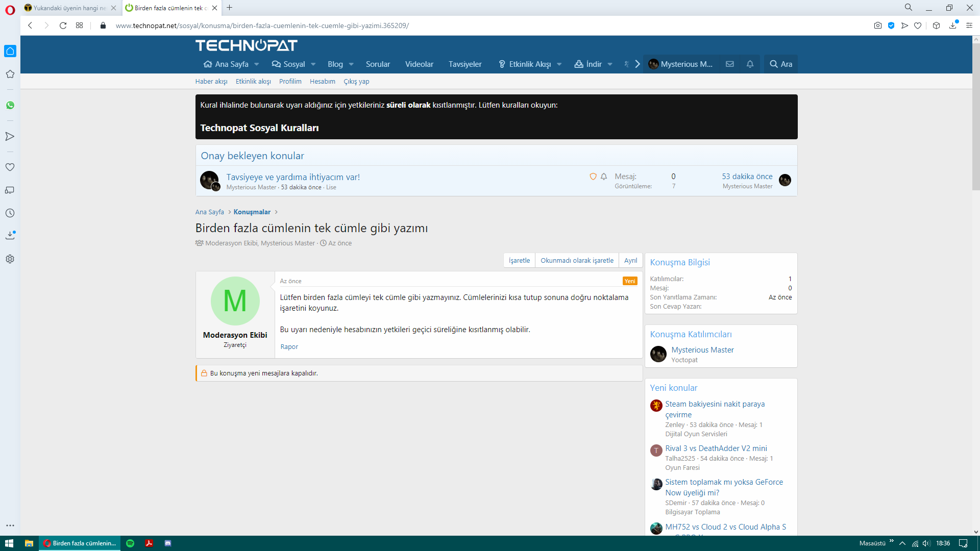Click the WhatsApp icon in Opera sidebar
Viewport: 980px width, 551px height.
point(10,105)
